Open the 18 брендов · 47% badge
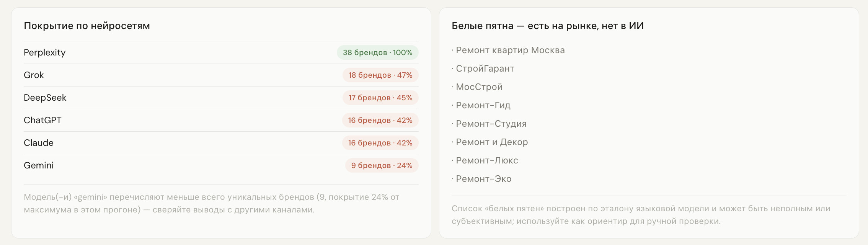The height and width of the screenshot is (245, 868). coord(380,75)
